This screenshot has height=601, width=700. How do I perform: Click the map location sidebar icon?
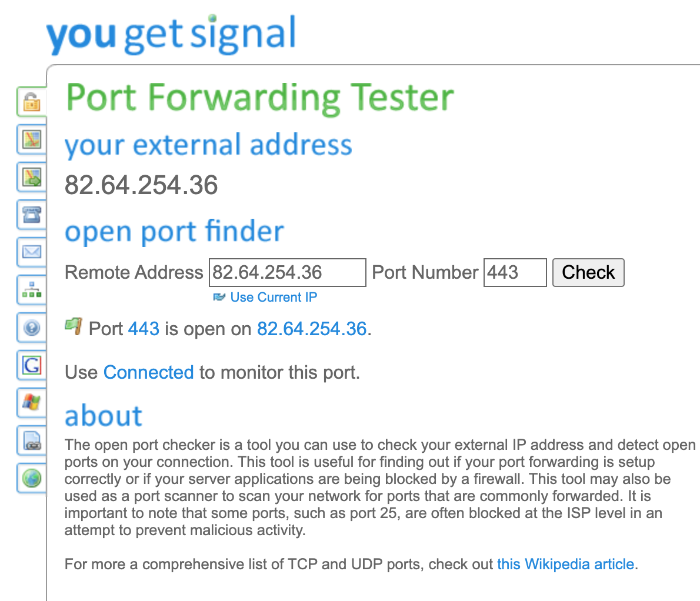coord(32,140)
